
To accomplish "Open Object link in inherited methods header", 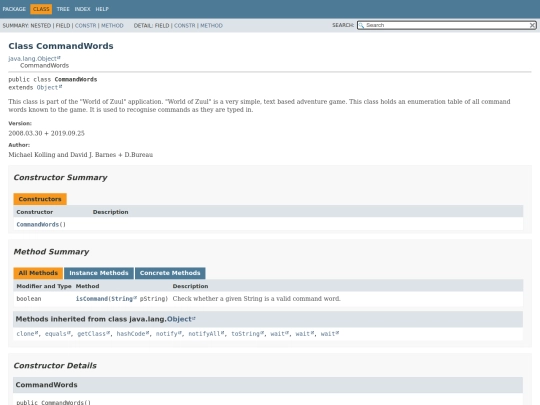I will click(x=181, y=319).
